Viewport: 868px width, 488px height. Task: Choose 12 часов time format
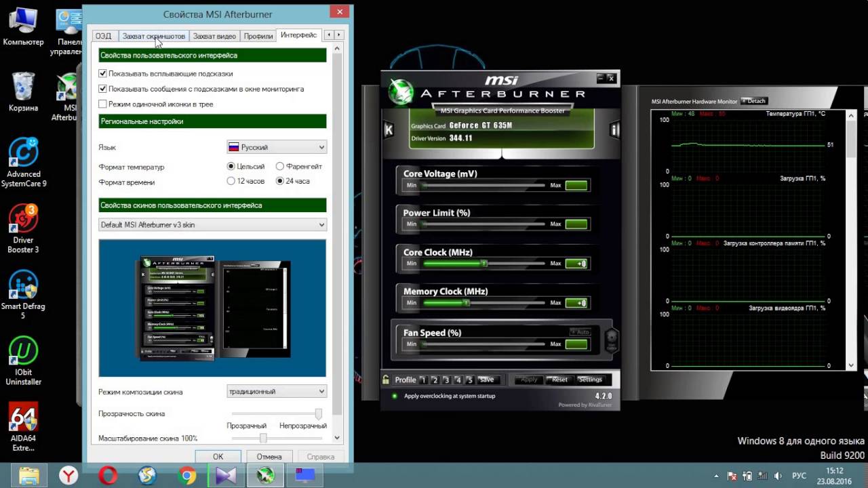pyautogui.click(x=231, y=182)
